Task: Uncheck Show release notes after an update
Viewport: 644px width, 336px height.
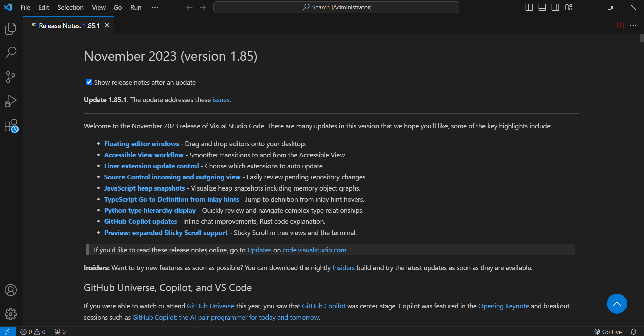Action: click(88, 82)
